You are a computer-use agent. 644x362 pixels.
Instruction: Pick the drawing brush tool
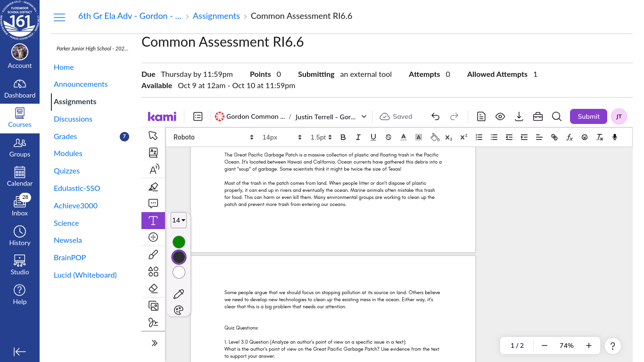(x=153, y=255)
